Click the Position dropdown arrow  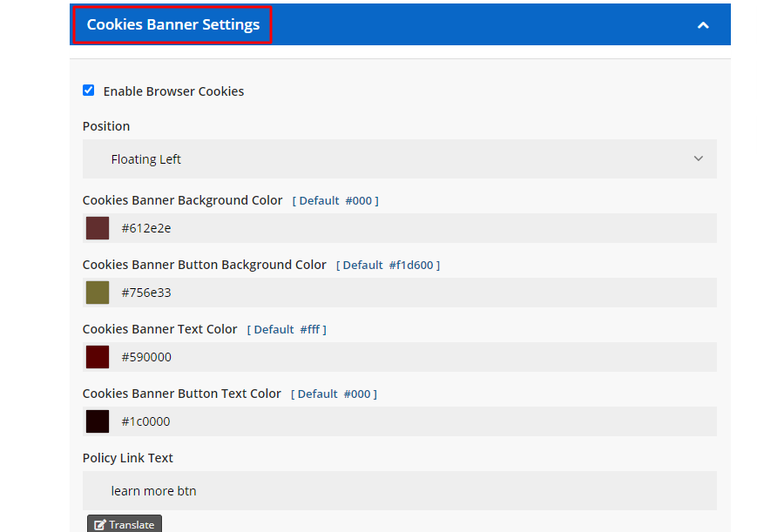[x=698, y=159]
